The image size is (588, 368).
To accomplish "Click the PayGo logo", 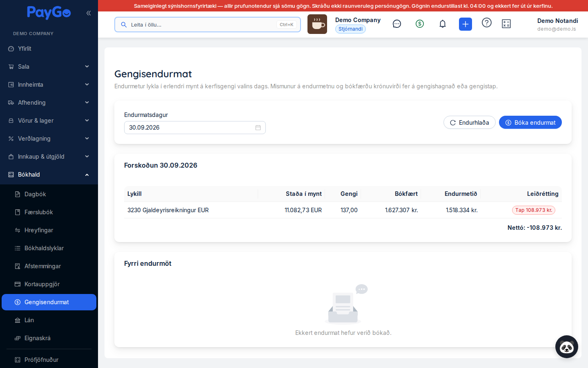I will 49,13.
